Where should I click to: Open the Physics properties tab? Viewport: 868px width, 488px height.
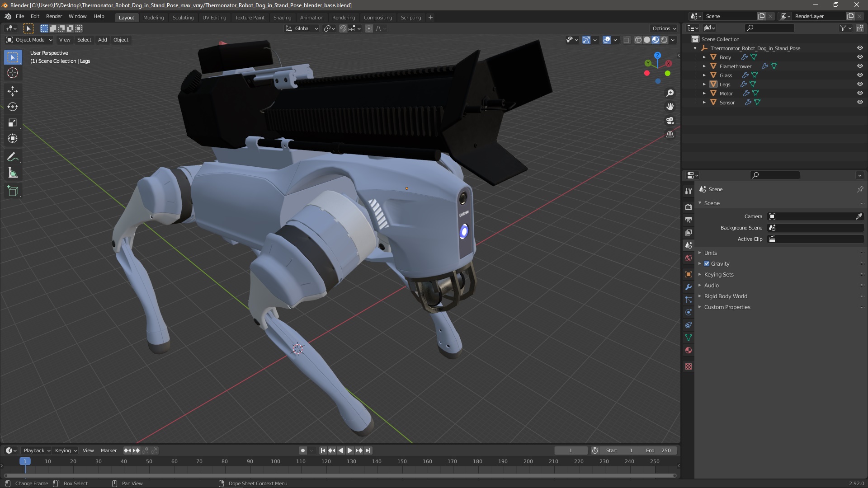(x=689, y=312)
